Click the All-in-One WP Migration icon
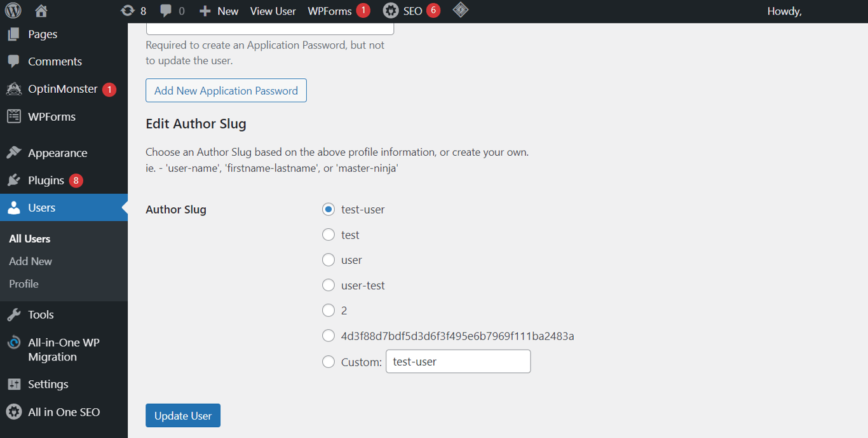Screen dimensions: 868x438 pyautogui.click(x=14, y=343)
